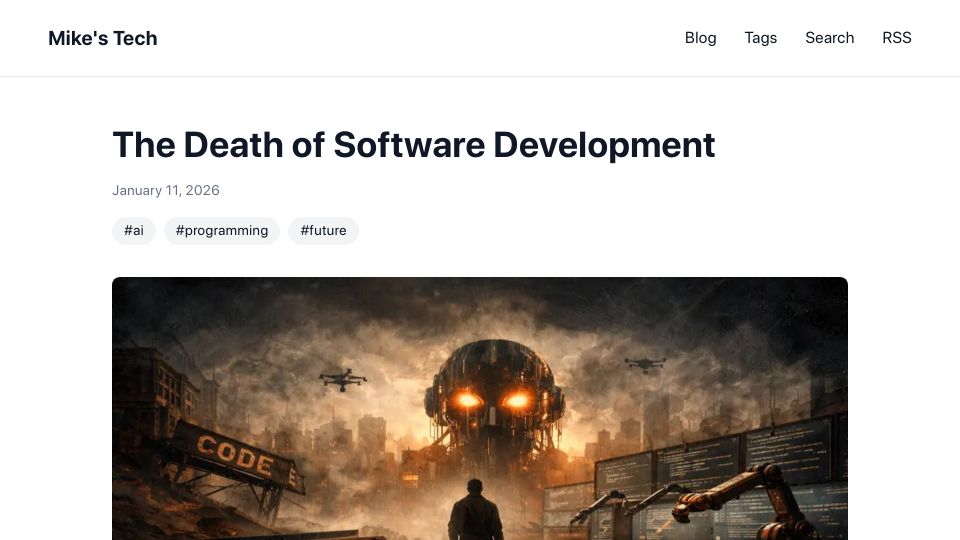Go to the Blog page

[700, 38]
